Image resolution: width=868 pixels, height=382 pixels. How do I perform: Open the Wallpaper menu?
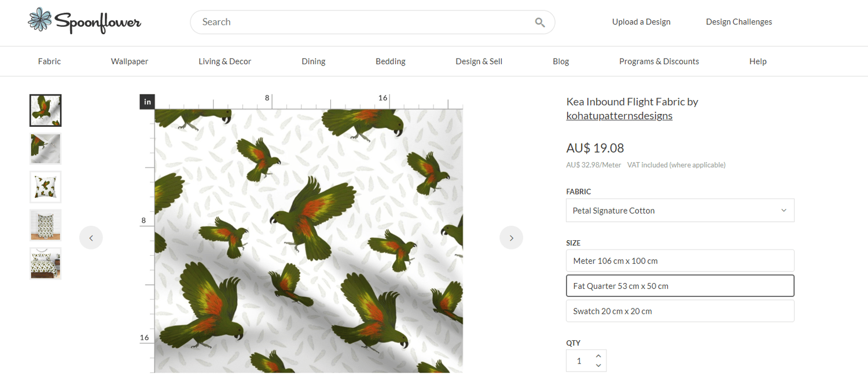click(130, 61)
